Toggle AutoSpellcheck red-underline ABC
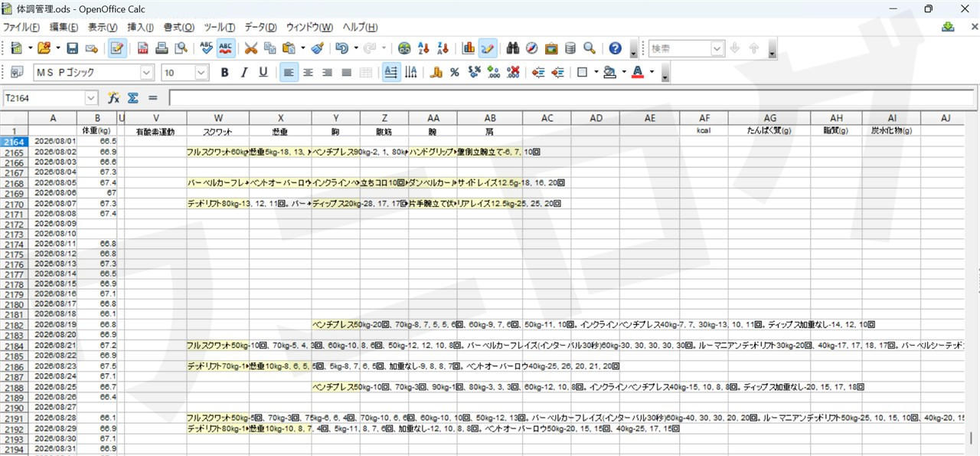980x456 pixels. (x=225, y=48)
